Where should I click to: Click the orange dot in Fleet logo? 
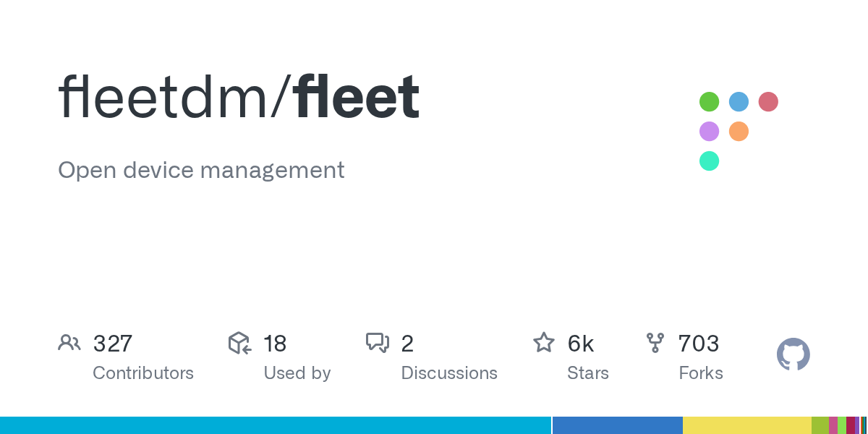pyautogui.click(x=739, y=132)
